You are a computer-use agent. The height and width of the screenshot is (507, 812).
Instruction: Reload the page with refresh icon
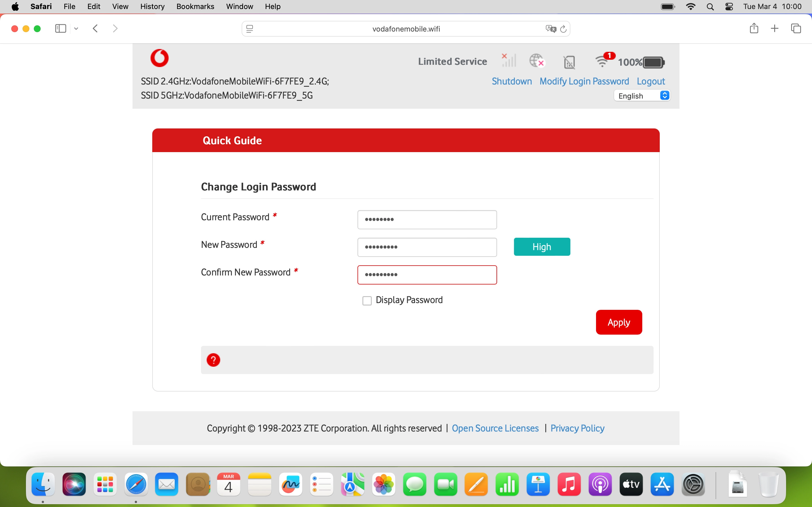pyautogui.click(x=564, y=29)
